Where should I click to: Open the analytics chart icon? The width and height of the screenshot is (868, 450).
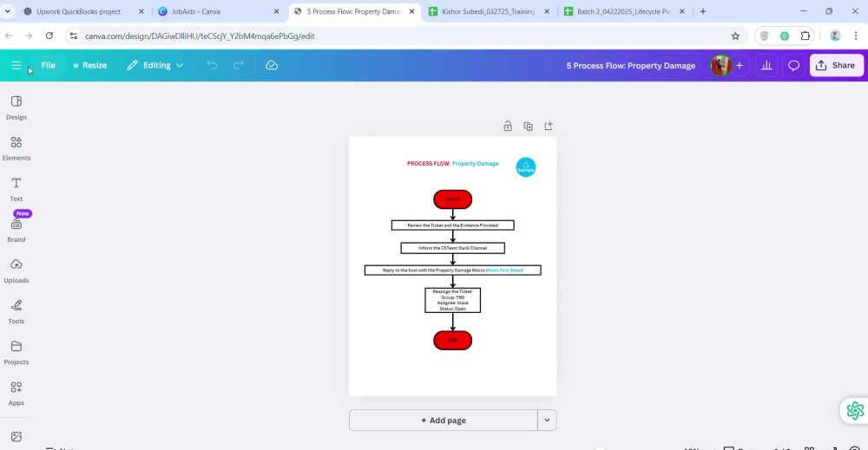click(766, 65)
